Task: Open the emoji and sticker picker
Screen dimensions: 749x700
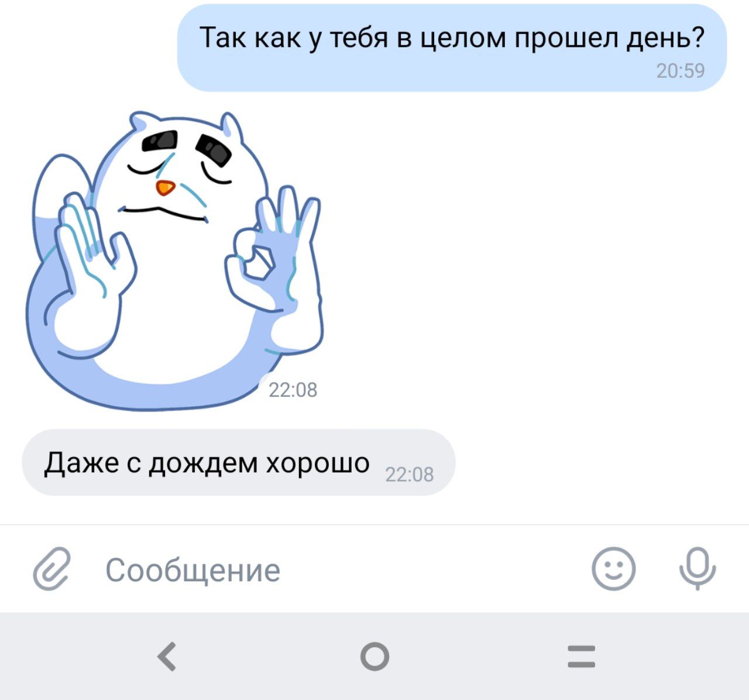Action: 613,568
